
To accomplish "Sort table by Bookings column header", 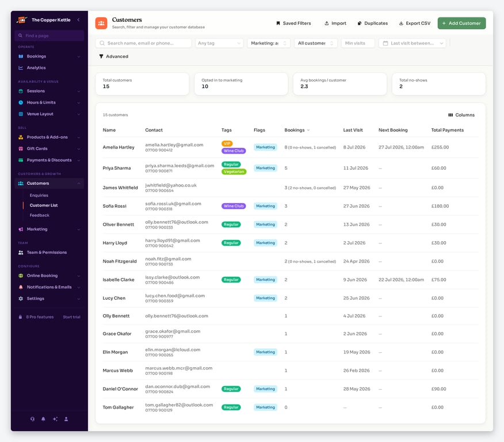I will point(297,130).
